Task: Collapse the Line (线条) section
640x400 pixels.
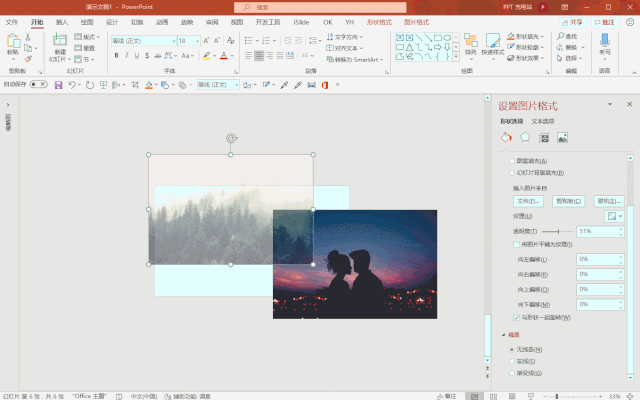Action: [503, 334]
